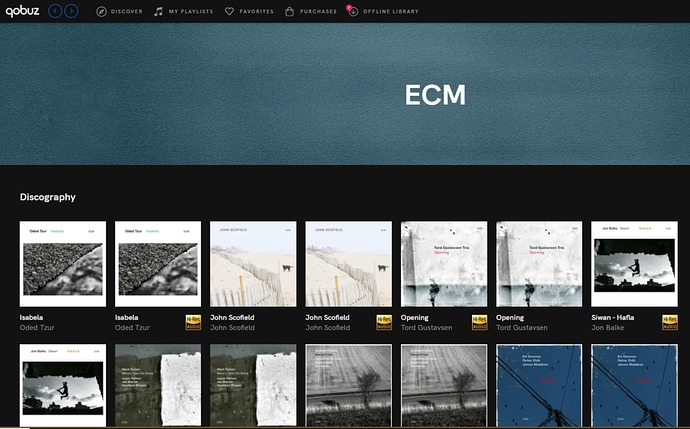Viewport: 690px width, 429px height.
Task: Click the Oded Tzur artist under Hi-Res Isabela
Action: pos(132,327)
